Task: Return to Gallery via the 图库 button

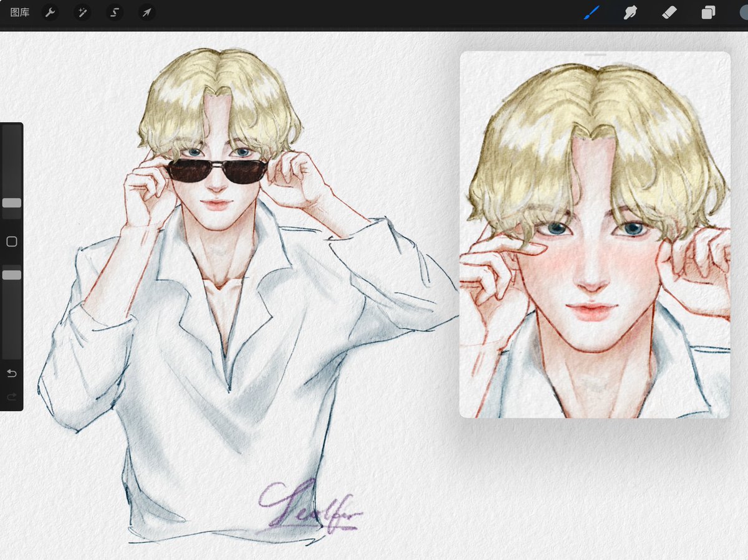Action: [19, 12]
